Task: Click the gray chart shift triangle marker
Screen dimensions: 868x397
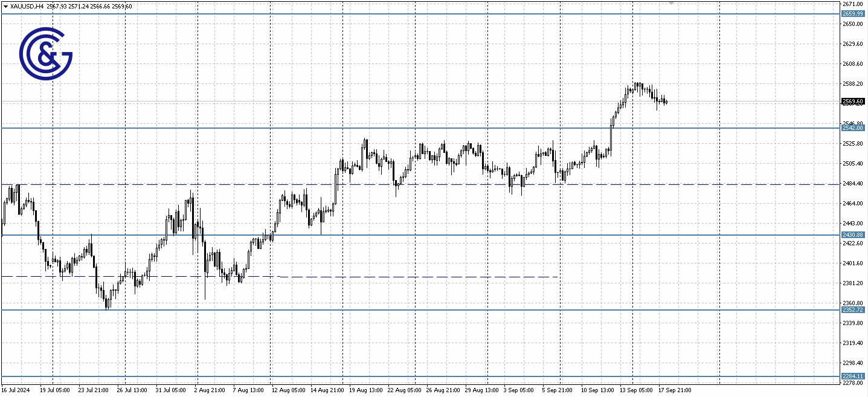Action: [x=671, y=3]
